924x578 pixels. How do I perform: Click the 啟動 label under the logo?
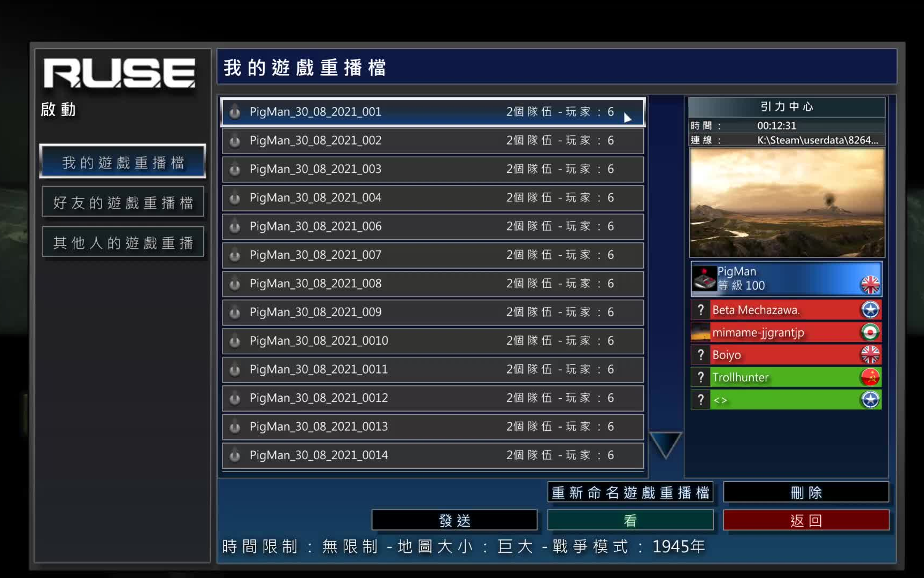pos(58,109)
